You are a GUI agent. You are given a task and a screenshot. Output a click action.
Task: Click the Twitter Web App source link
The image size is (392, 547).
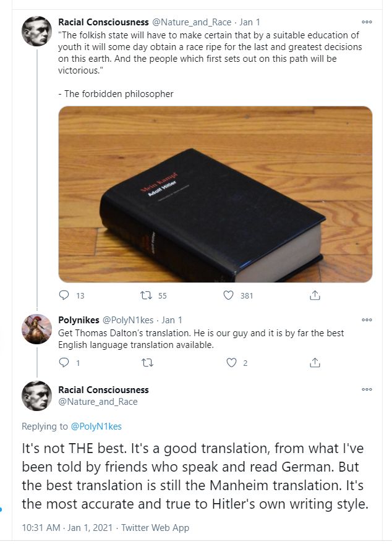155,528
